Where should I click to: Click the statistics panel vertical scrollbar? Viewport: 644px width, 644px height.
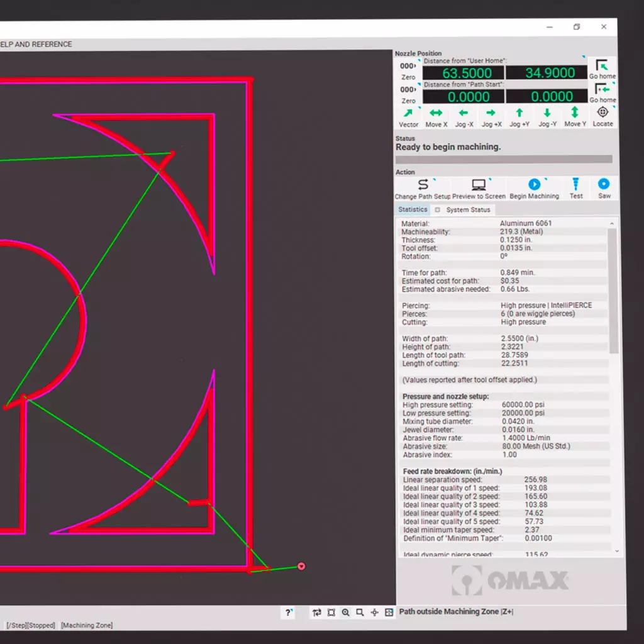click(x=613, y=289)
